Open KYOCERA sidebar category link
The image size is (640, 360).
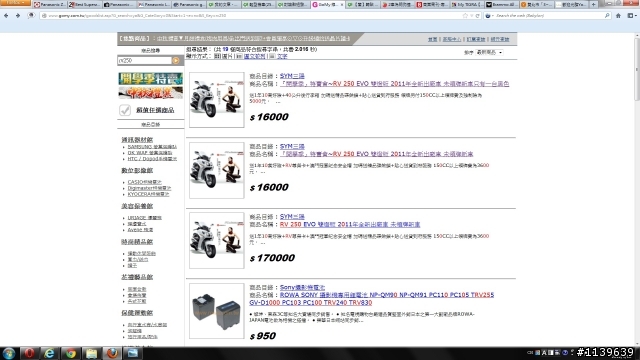tap(148, 194)
